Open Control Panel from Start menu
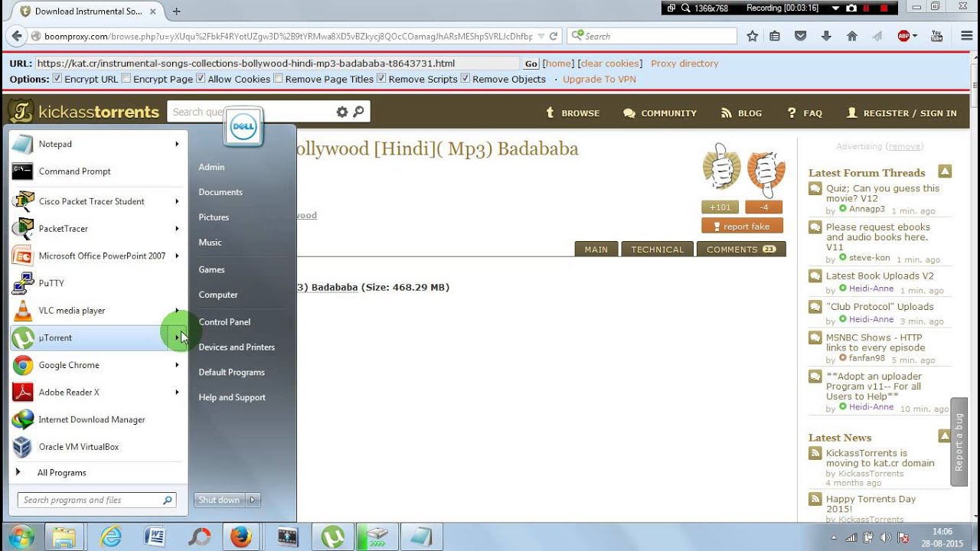Screen dimensions: 980x551 [x=224, y=322]
